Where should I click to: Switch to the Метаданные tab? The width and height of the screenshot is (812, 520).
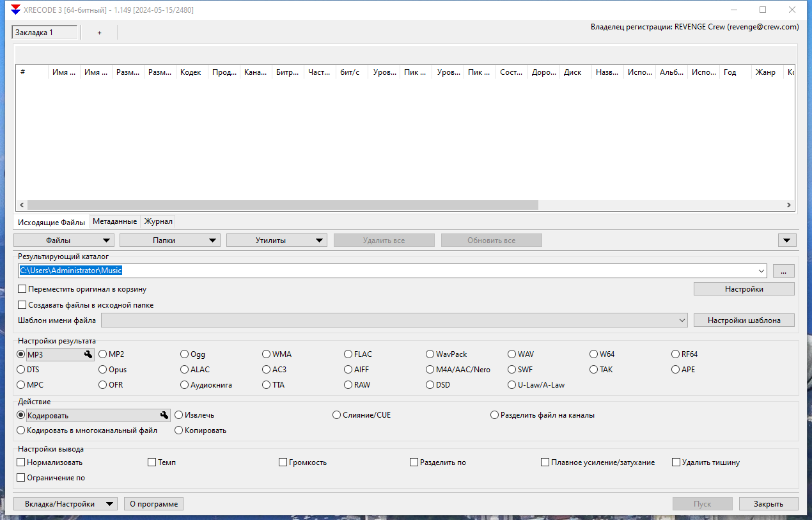114,221
